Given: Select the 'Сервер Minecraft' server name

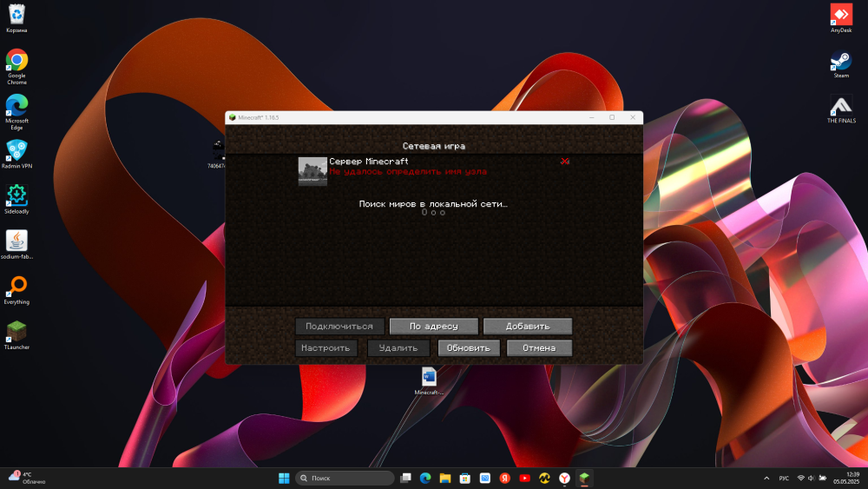Looking at the screenshot, I should pyautogui.click(x=369, y=162).
